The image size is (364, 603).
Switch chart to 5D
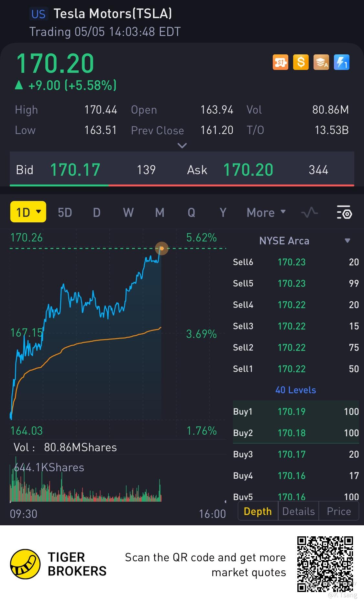(65, 213)
